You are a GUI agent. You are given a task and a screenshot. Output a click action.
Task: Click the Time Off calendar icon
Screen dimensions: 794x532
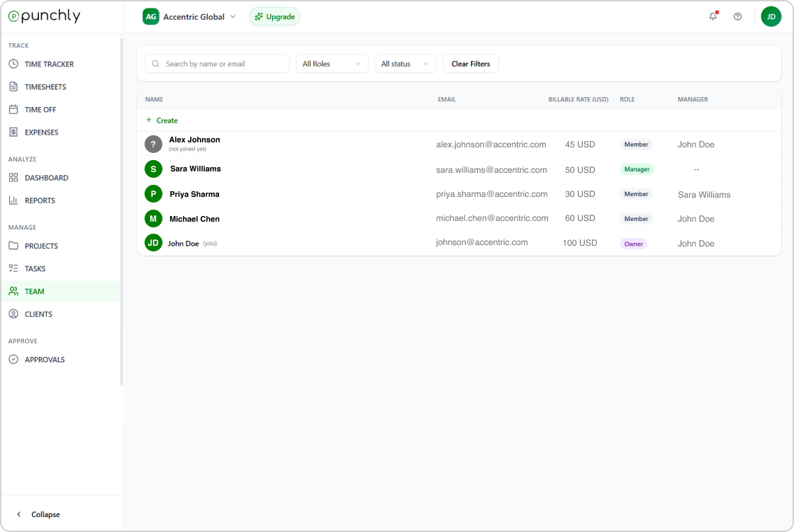[13, 110]
